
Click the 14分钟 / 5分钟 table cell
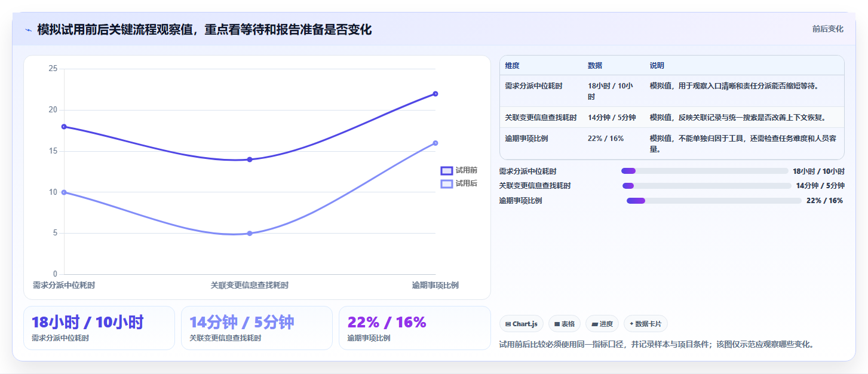612,118
